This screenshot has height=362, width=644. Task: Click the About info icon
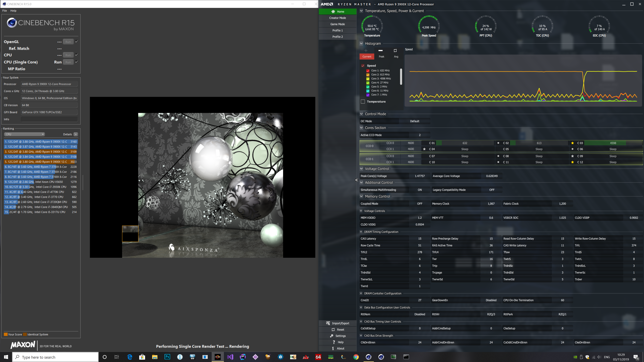pyautogui.click(x=333, y=348)
